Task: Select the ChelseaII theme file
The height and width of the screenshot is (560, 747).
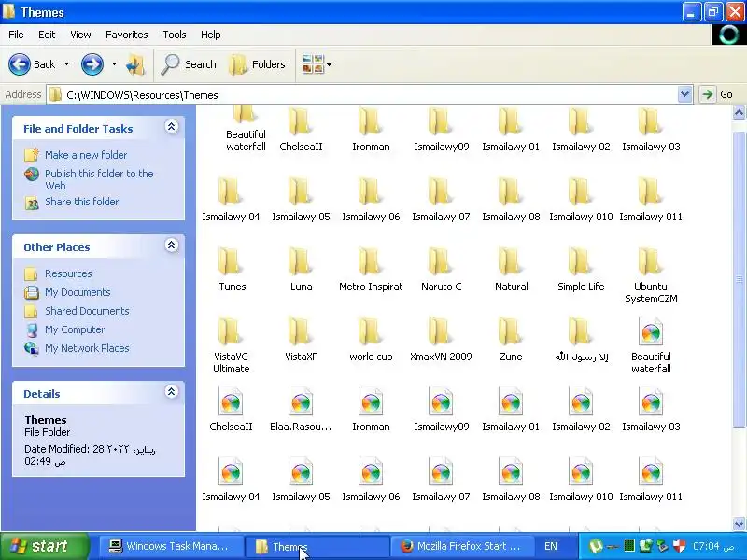Action: click(x=231, y=409)
